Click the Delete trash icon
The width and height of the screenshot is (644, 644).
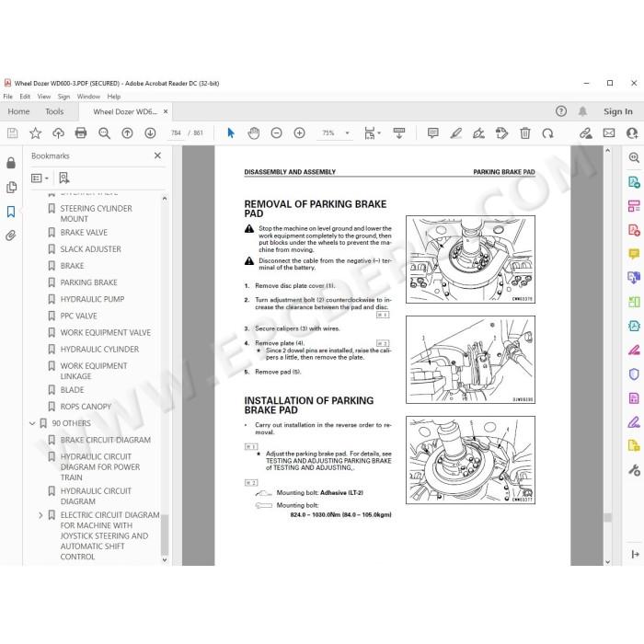525,133
